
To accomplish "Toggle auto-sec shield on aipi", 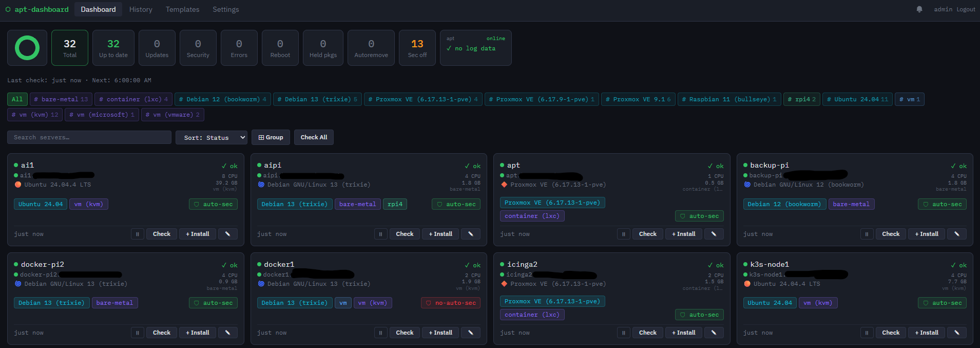I will pos(456,204).
